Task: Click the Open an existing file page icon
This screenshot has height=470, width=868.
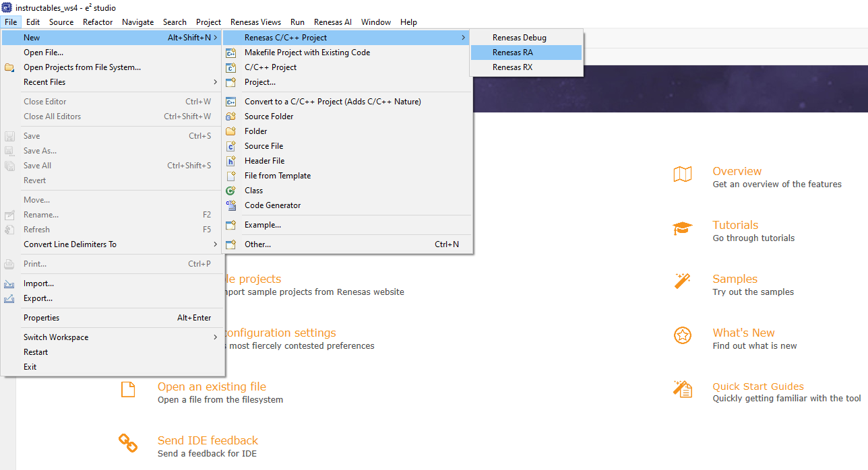Action: pos(128,389)
